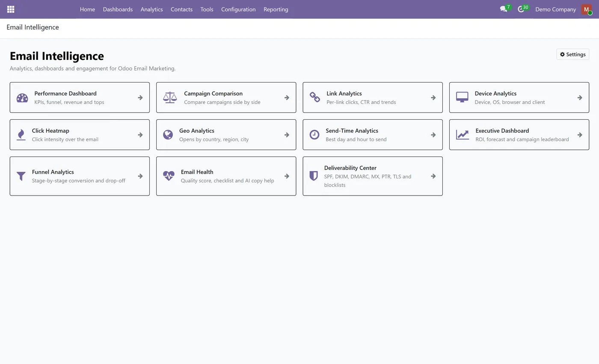
Task: Open the Configuration menu
Action: [x=238, y=9]
